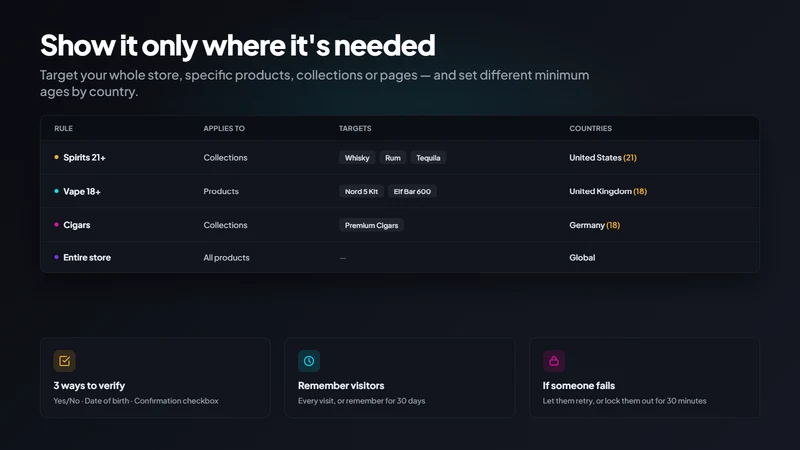Click 'All products' in Entire store row

pyautogui.click(x=226, y=258)
